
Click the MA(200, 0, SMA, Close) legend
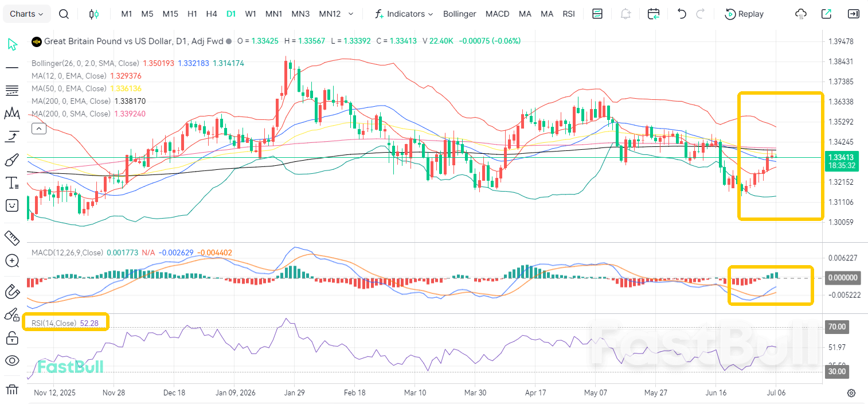pyautogui.click(x=71, y=114)
